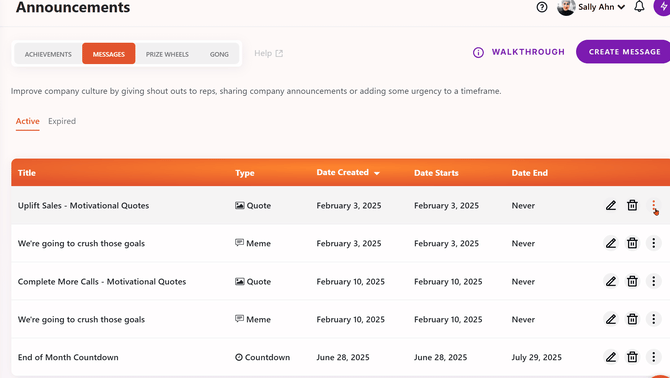Toggle Date Created sort arrow

(376, 173)
